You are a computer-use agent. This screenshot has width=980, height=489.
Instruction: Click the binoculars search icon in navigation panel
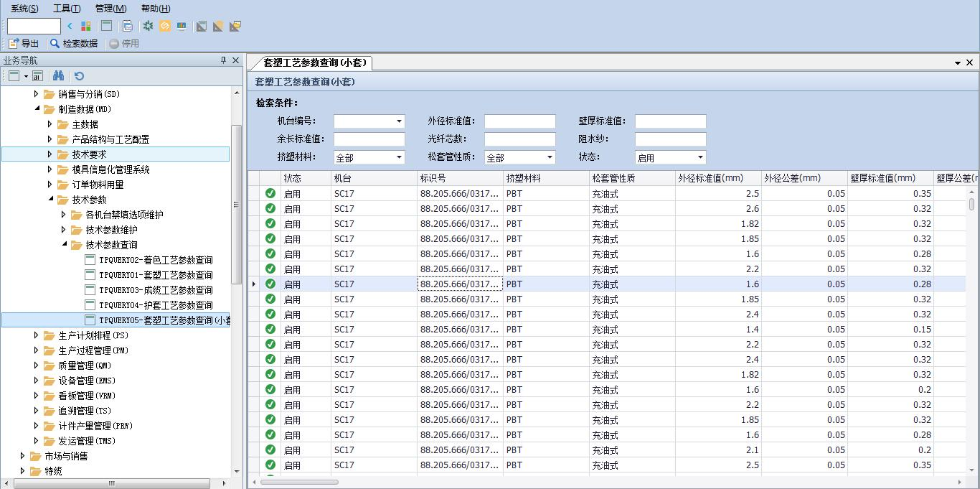(x=59, y=76)
